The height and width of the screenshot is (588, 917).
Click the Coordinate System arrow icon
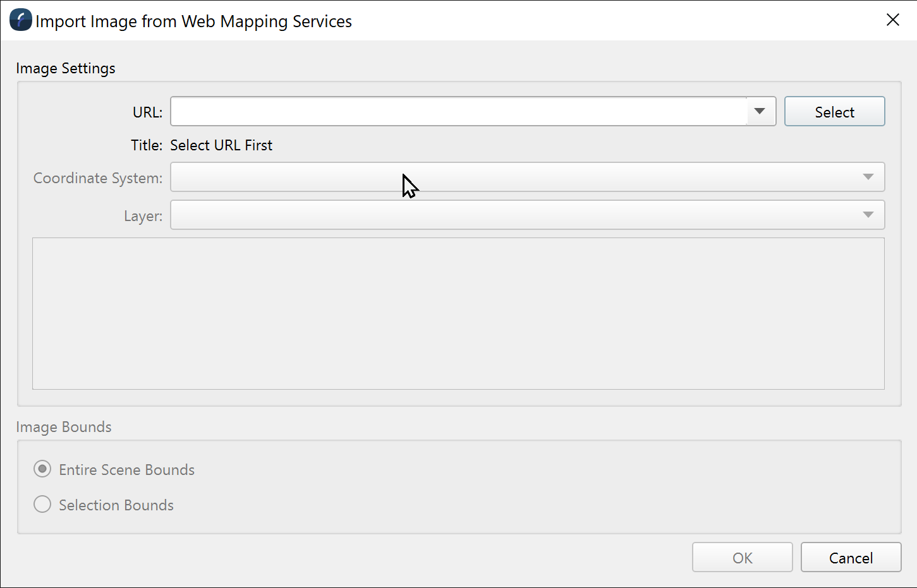click(x=868, y=177)
